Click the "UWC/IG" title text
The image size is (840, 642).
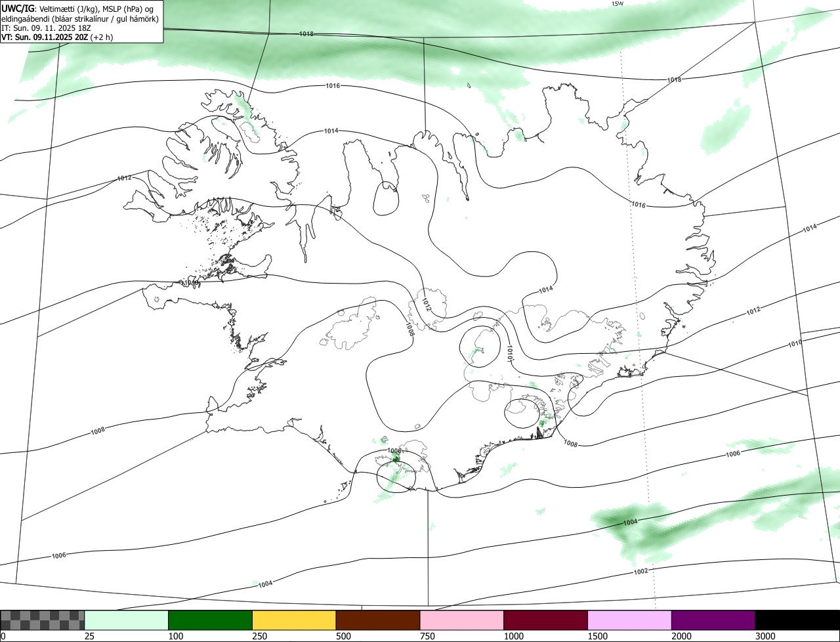pyautogui.click(x=17, y=9)
